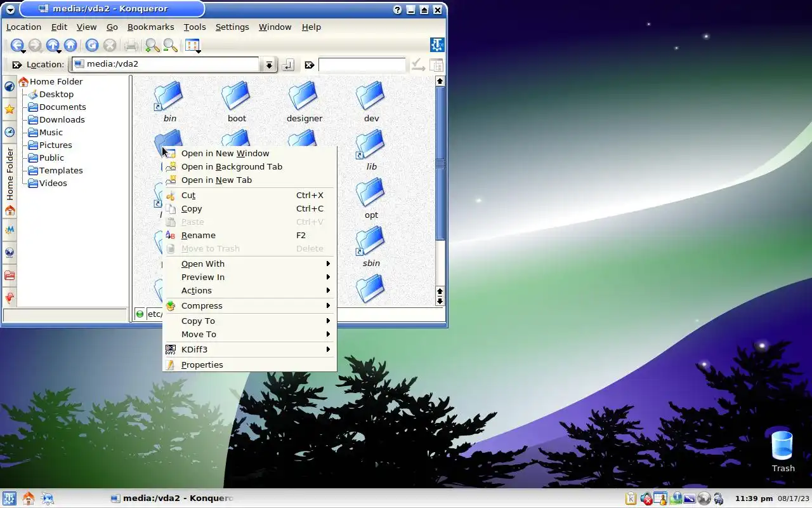Expand the Actions submenu
Image resolution: width=812 pixels, height=508 pixels.
pyautogui.click(x=249, y=290)
